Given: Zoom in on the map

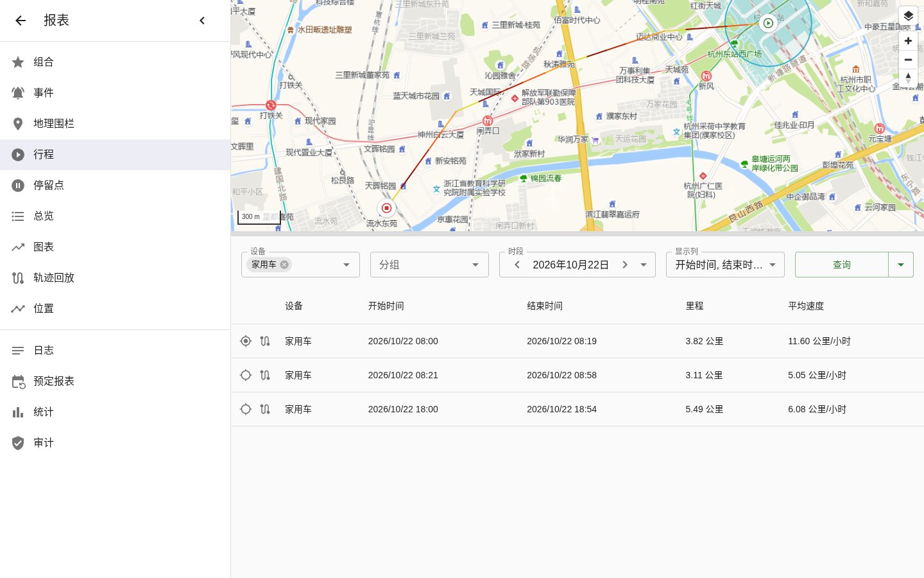Looking at the screenshot, I should [908, 41].
